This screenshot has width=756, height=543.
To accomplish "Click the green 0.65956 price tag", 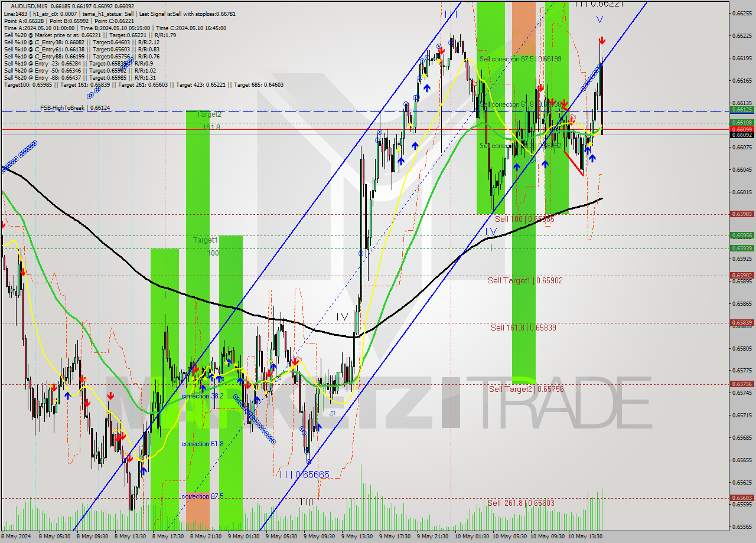I will pos(742,235).
